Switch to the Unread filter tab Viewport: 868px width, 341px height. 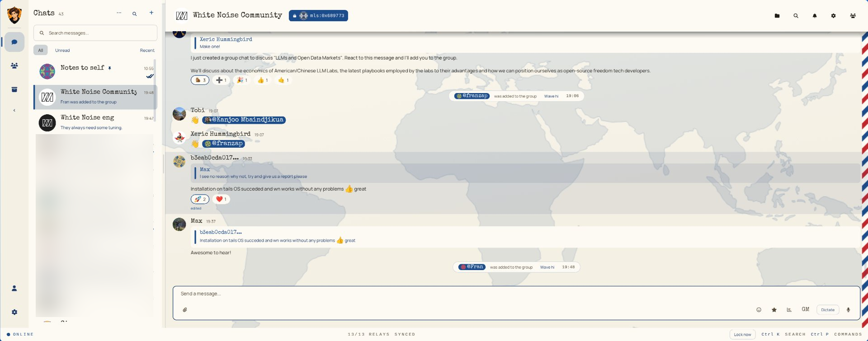click(x=62, y=50)
